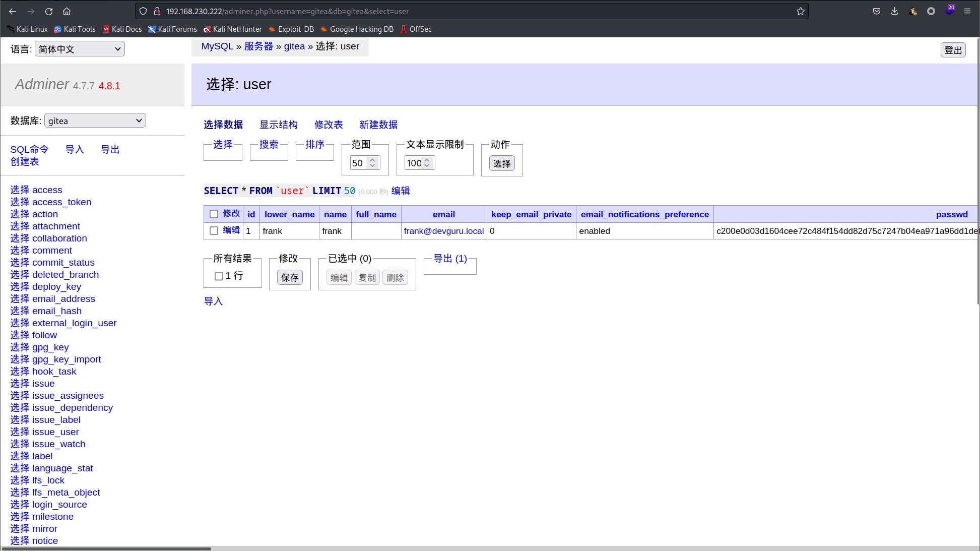Open the 新建数据 tab

click(378, 125)
